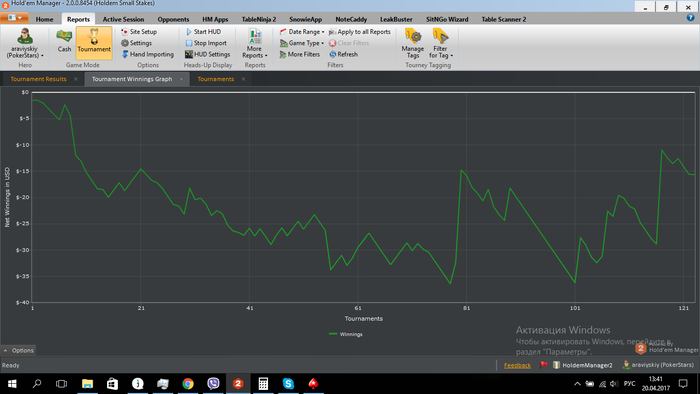Click the Feedback link
Viewport: 700px width, 394px height.
(x=517, y=365)
